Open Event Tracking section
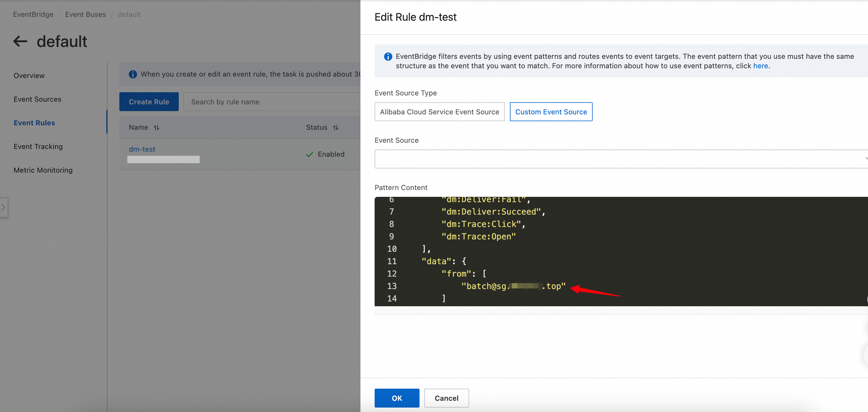The height and width of the screenshot is (412, 868). click(x=38, y=146)
